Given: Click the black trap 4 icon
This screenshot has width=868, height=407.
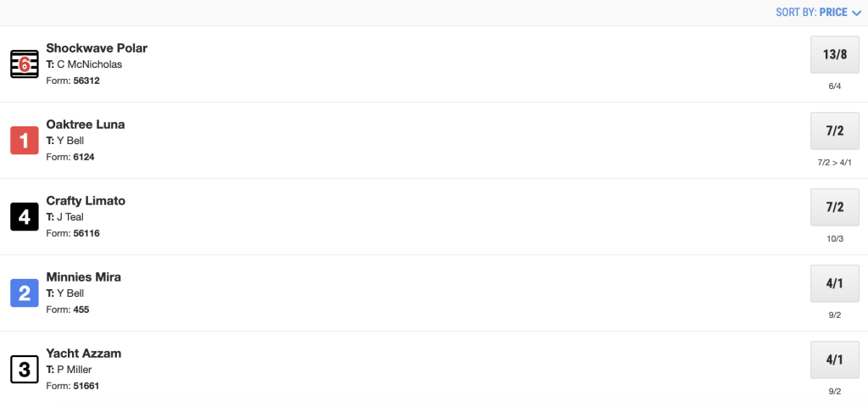Looking at the screenshot, I should point(25,217).
